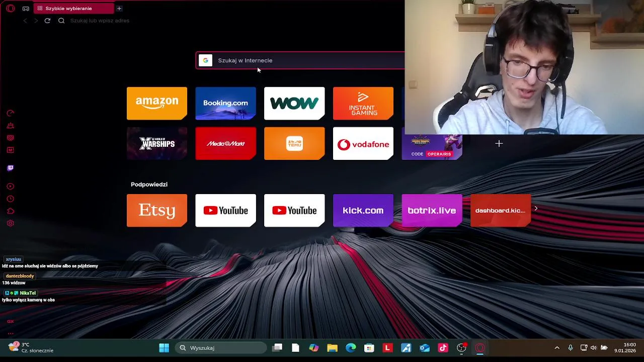Open the dashboard.kic... suggestion tile
The height and width of the screenshot is (362, 644).
(501, 210)
